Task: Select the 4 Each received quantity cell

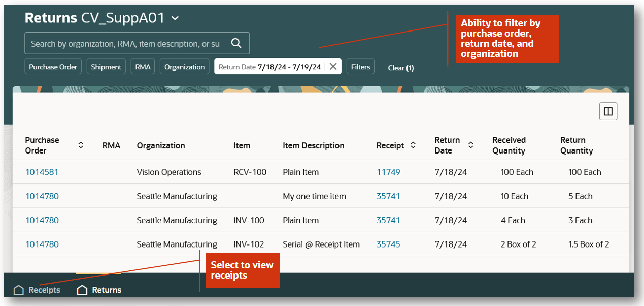Action: [513, 220]
